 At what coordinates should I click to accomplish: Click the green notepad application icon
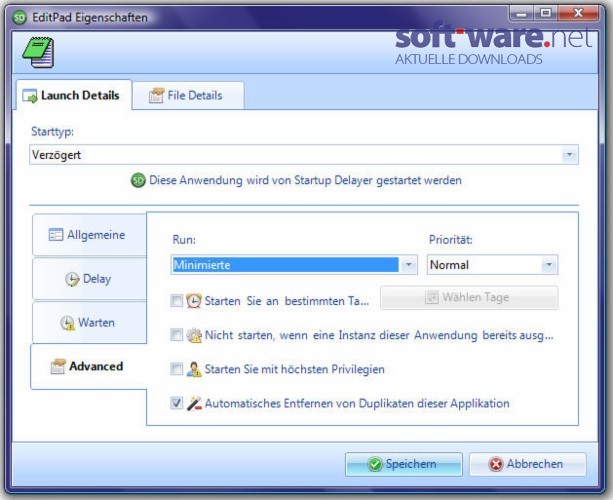38,52
